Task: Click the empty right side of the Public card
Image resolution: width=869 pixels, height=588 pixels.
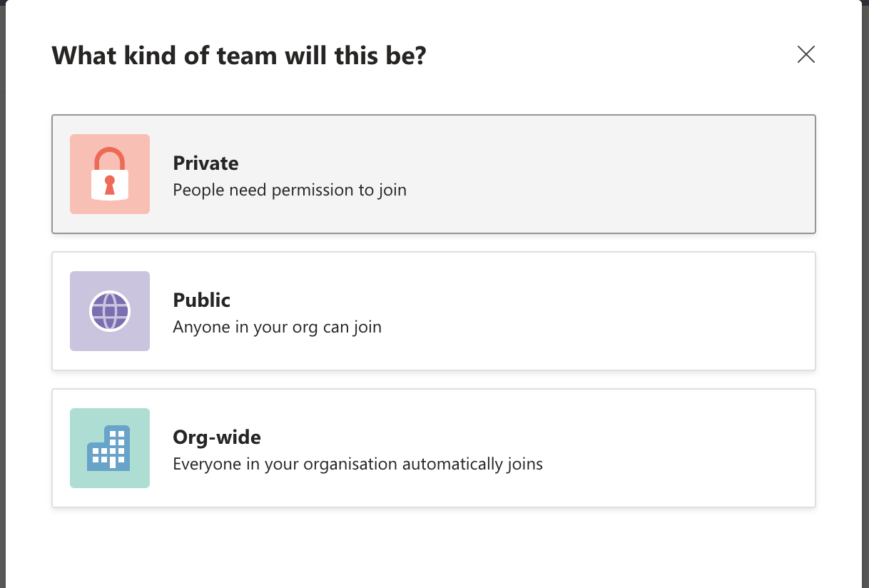Action: click(678, 311)
